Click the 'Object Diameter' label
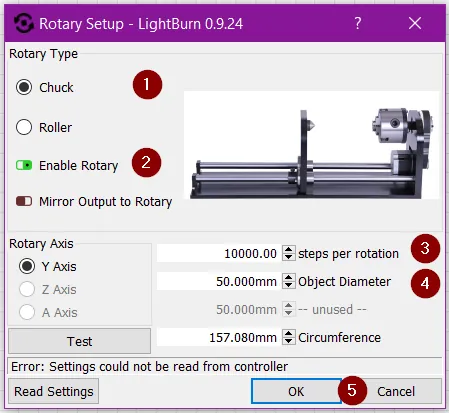Screen dimensions: 449x413 344,282
